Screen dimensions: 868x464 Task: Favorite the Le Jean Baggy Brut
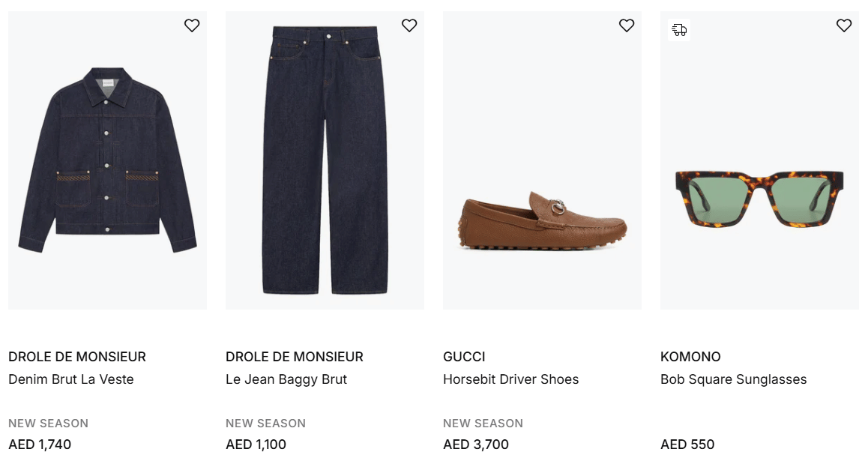click(409, 25)
